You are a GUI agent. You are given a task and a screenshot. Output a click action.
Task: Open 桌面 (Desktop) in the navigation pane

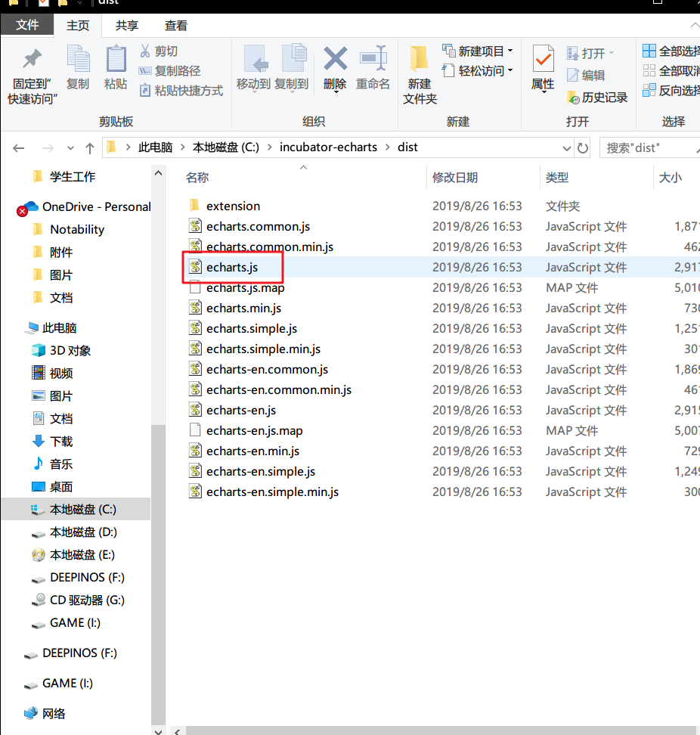click(61, 486)
